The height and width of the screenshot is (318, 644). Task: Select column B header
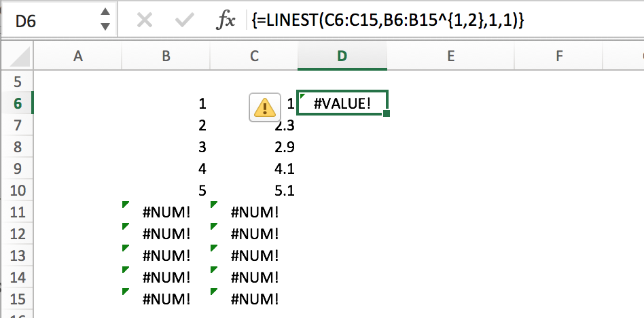click(x=166, y=57)
